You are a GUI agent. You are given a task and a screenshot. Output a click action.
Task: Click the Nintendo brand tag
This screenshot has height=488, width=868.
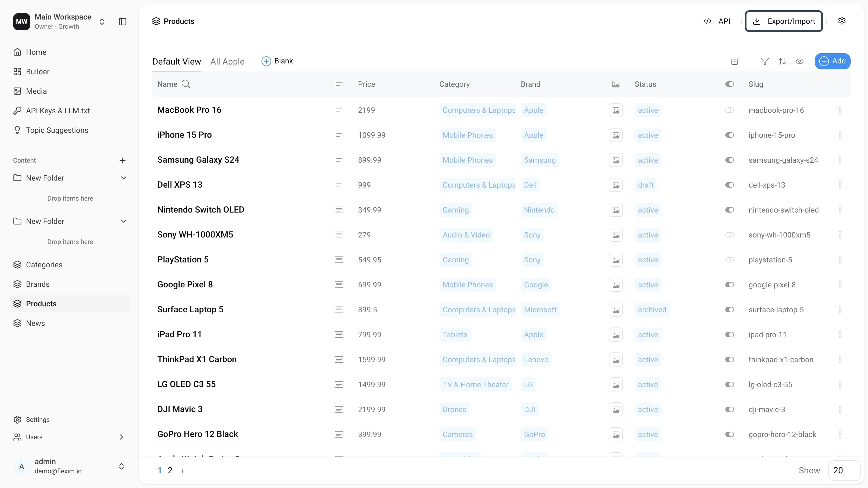[539, 210]
